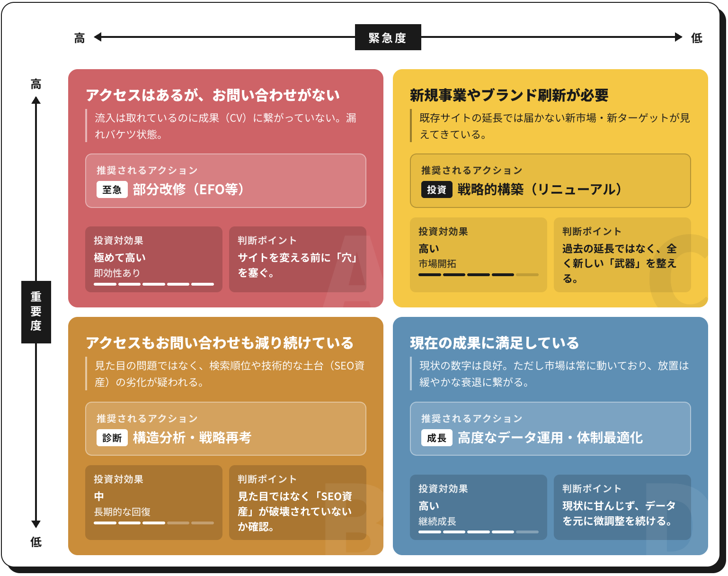Select the black 緊急度 header box
The width and height of the screenshot is (728, 576).
pyautogui.click(x=388, y=36)
